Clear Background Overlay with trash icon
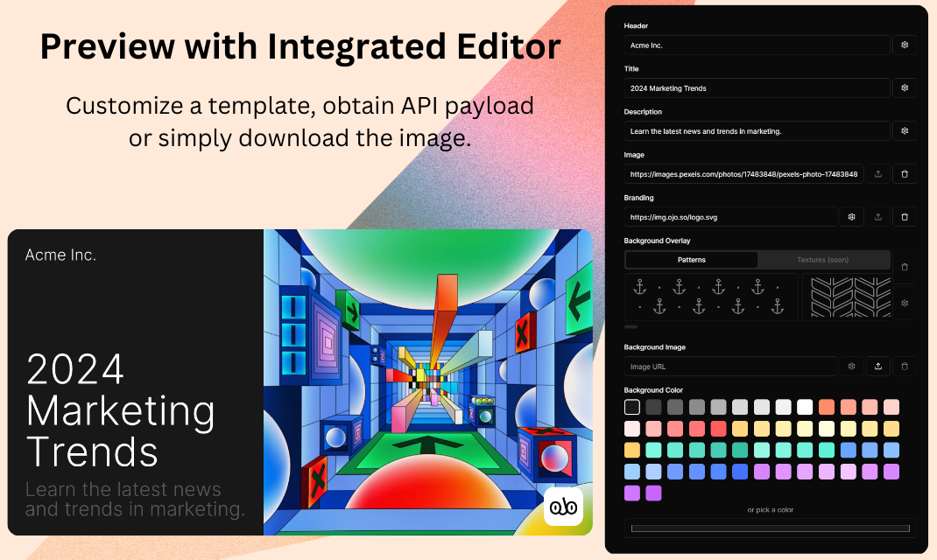Image resolution: width=937 pixels, height=560 pixels. point(904,267)
